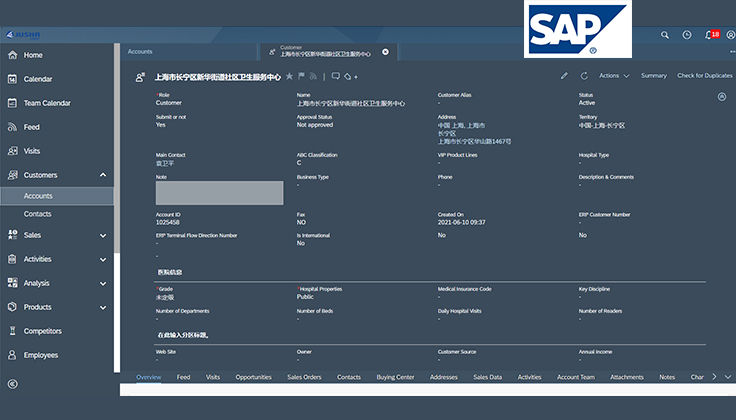Click the Hospital Properties value Public
This screenshot has height=420, width=736.
pos(305,297)
